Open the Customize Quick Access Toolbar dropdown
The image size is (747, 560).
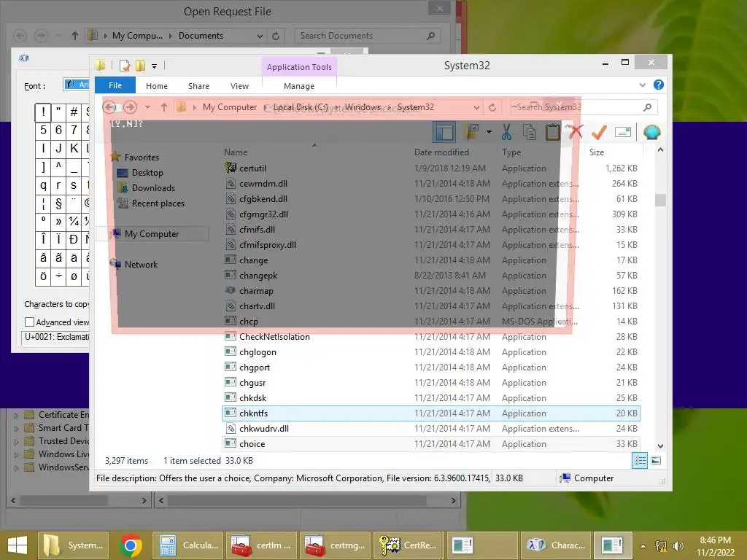click(155, 66)
